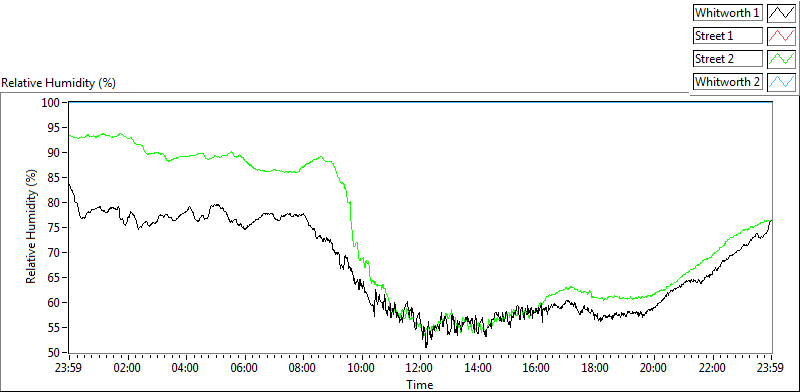The width and height of the screenshot is (800, 392).
Task: Click the Whitworth 1 black plot icon
Action: tap(781, 13)
